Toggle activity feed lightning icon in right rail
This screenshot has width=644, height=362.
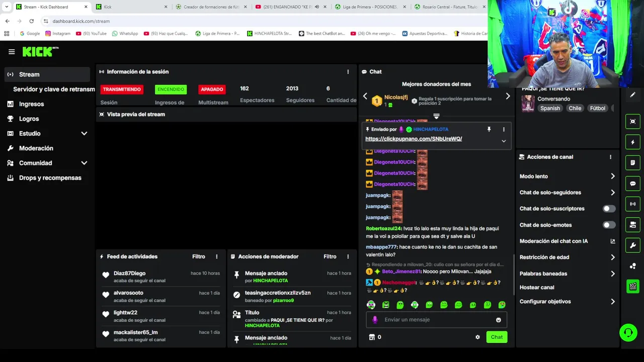coord(632,142)
